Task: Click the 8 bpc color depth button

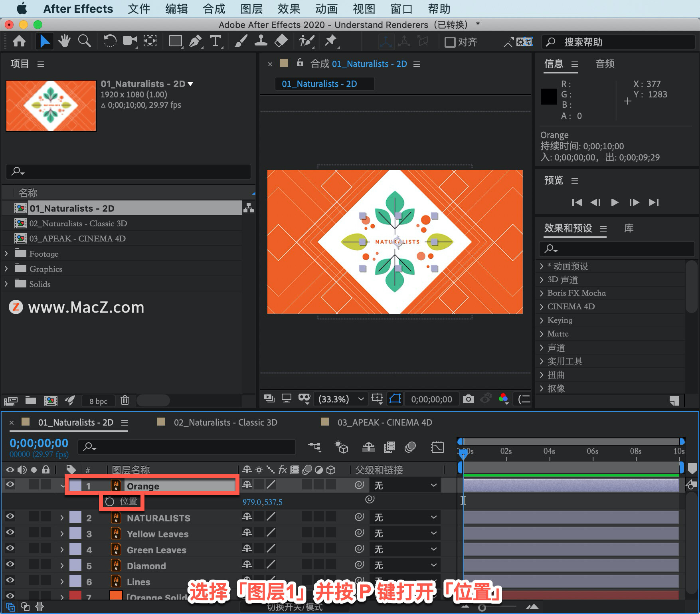Action: pos(98,401)
